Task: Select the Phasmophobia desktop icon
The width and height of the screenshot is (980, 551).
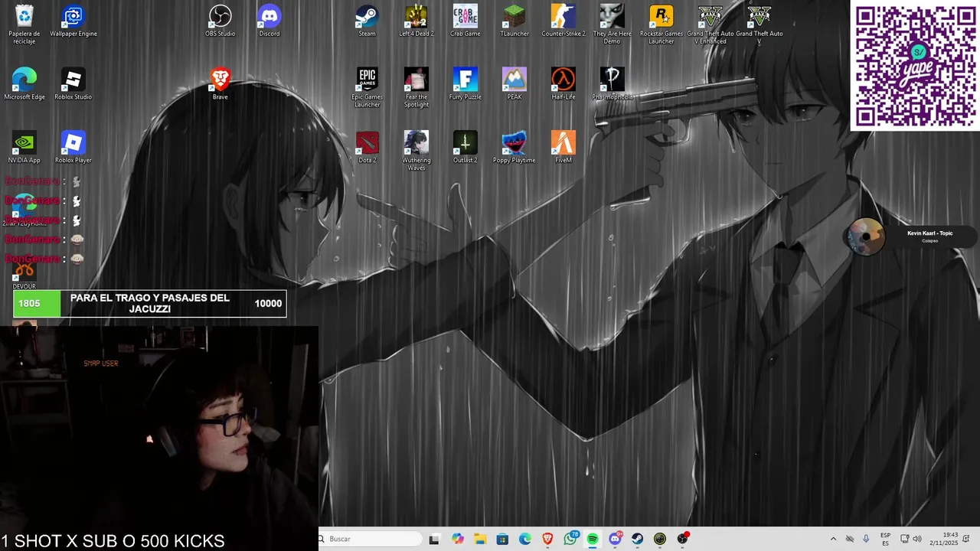Action: pos(612,84)
